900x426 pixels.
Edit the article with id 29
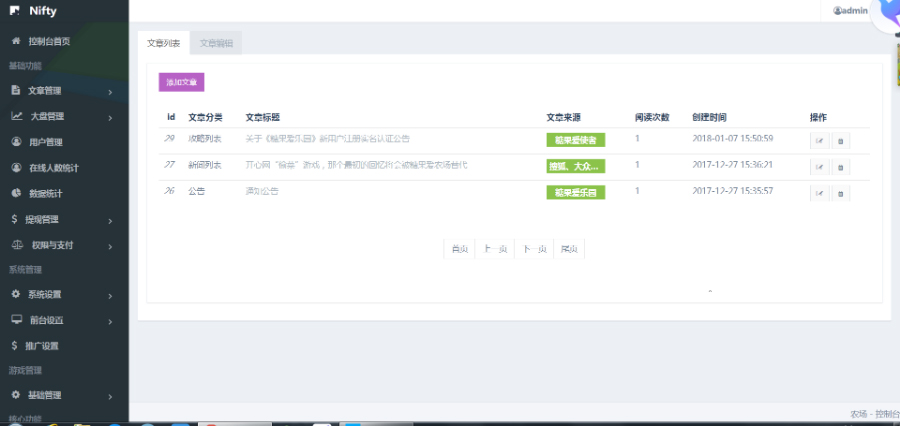819,141
